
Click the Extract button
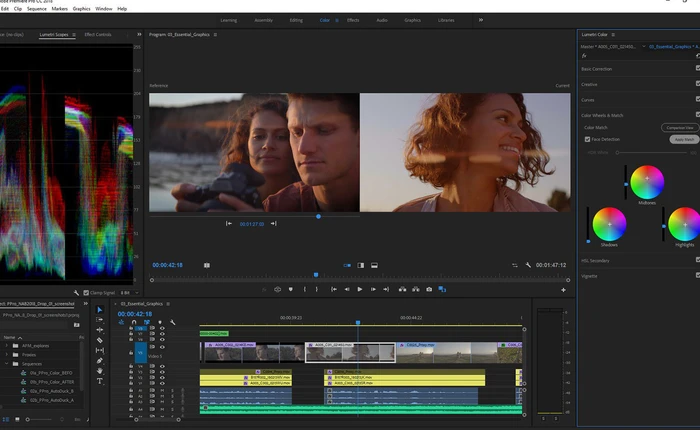[416, 289]
